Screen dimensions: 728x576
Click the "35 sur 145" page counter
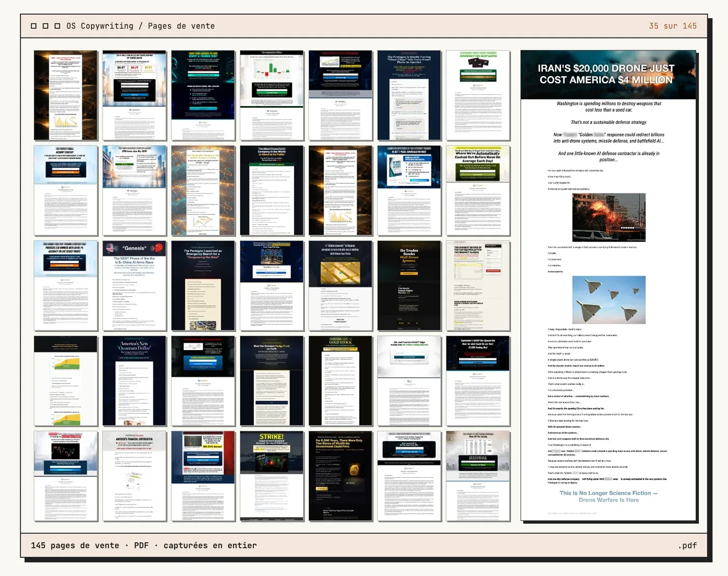(672, 26)
